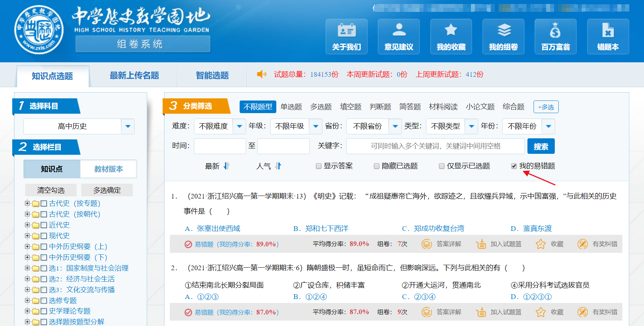The image size is (644, 326).
Task: Click 收藏 star icon for question 2
Action: point(540,312)
